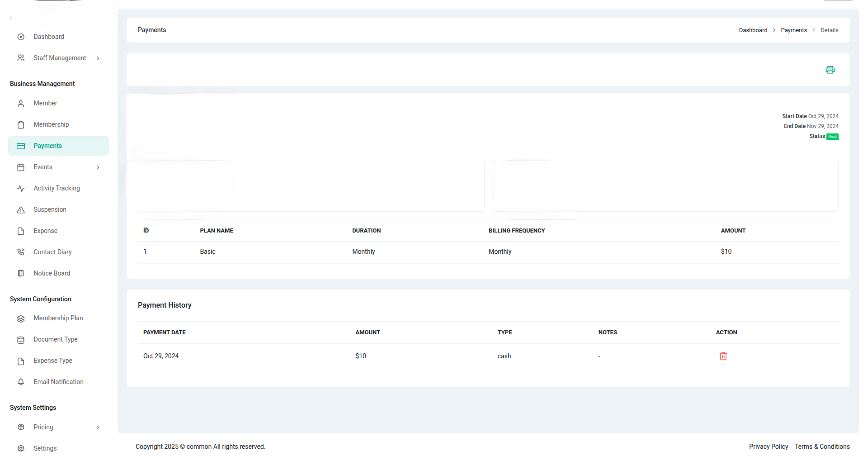The height and width of the screenshot is (461, 868).
Task: Expand the Pricing submenu chevron
Action: tap(98, 428)
